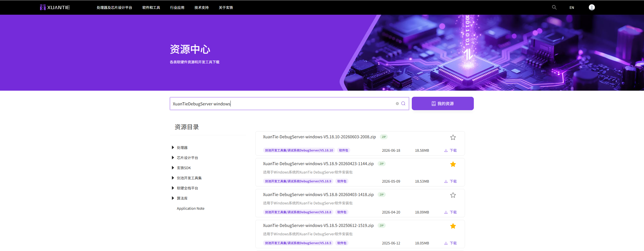
Task: Select Application Note in resource tree
Action: pos(190,208)
